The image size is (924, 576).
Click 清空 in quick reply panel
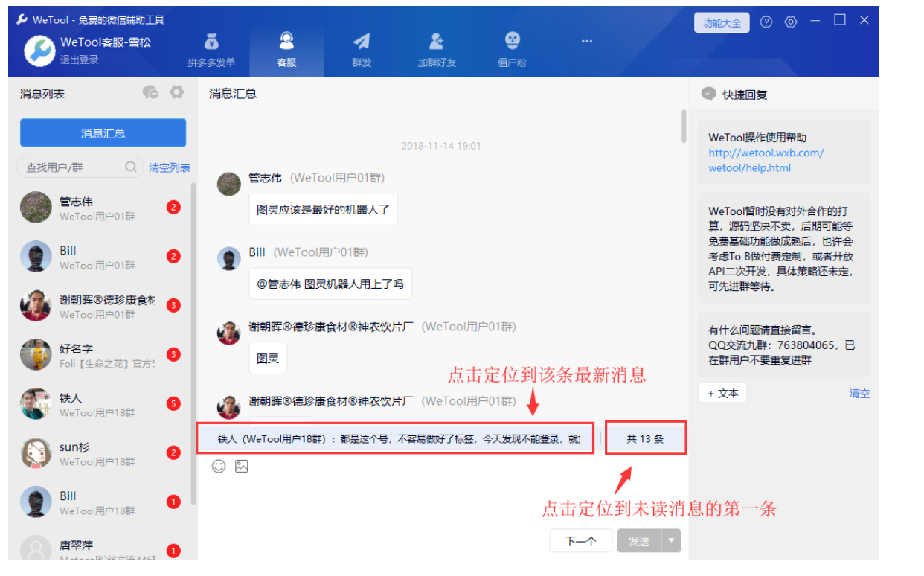859,393
